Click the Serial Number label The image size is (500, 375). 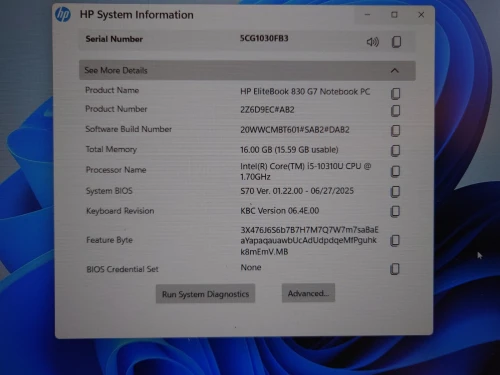(114, 39)
